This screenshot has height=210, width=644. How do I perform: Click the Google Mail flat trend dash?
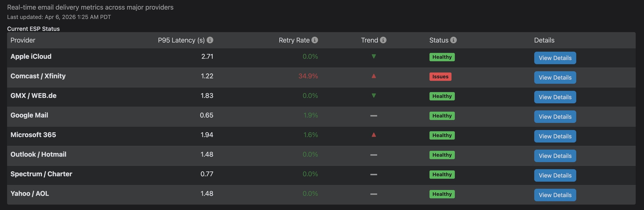(374, 116)
